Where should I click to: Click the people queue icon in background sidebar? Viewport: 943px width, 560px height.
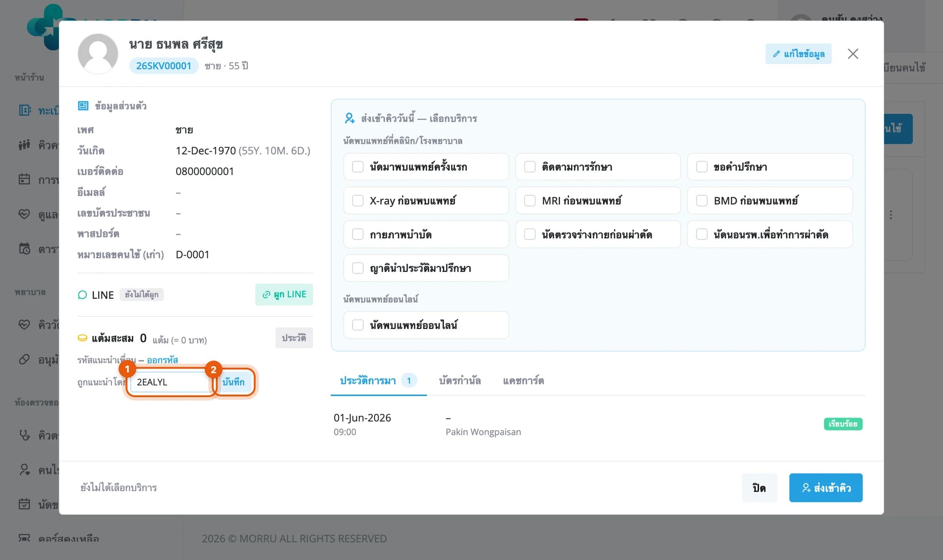tap(25, 145)
